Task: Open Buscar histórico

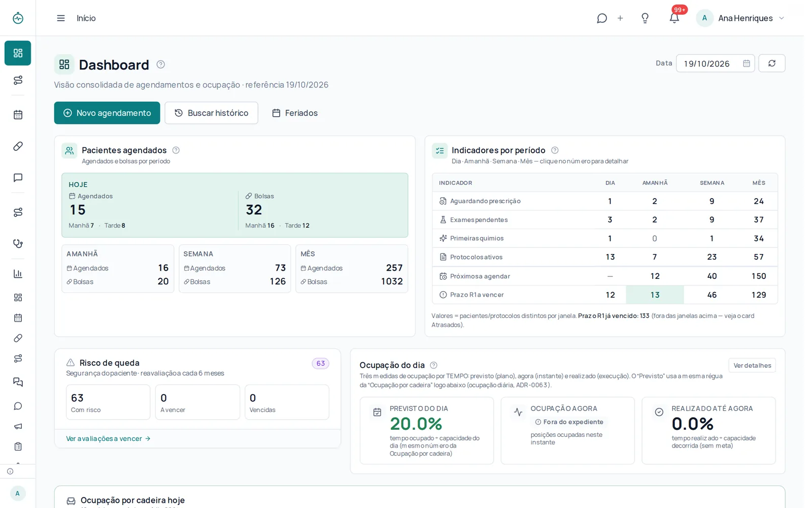Action: [x=211, y=113]
